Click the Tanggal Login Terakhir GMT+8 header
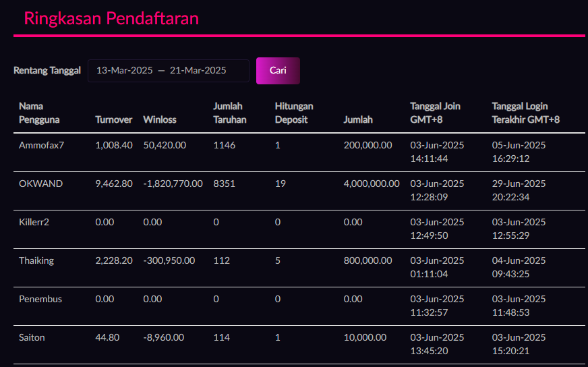This screenshot has height=367, width=588. pos(526,113)
